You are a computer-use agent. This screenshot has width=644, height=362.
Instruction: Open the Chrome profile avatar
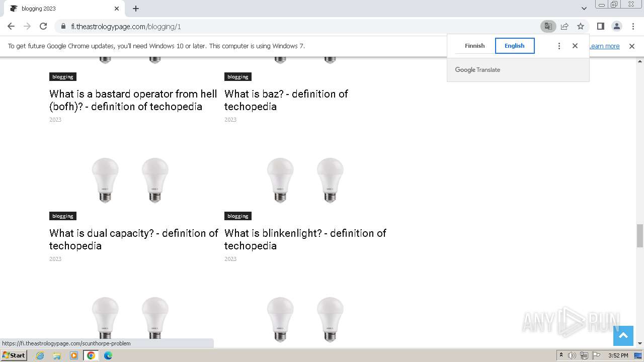pyautogui.click(x=617, y=26)
